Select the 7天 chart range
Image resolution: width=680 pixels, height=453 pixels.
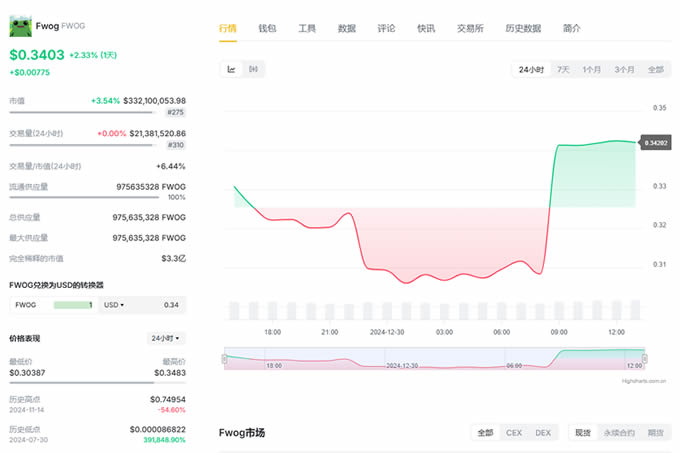[563, 70]
